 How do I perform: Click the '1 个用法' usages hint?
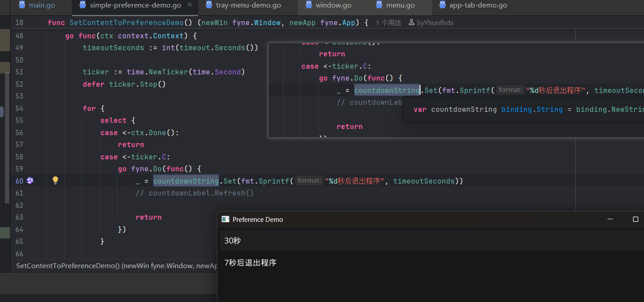[x=388, y=22]
